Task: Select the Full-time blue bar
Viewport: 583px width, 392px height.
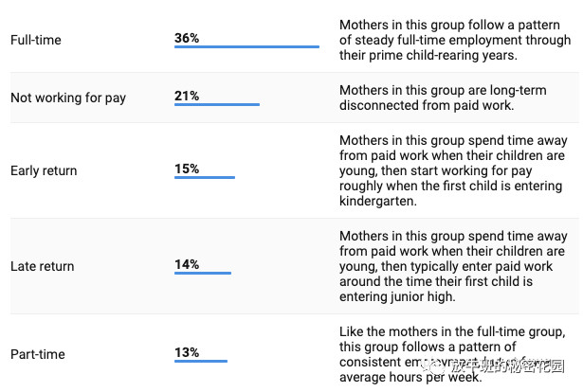Action: (x=246, y=46)
